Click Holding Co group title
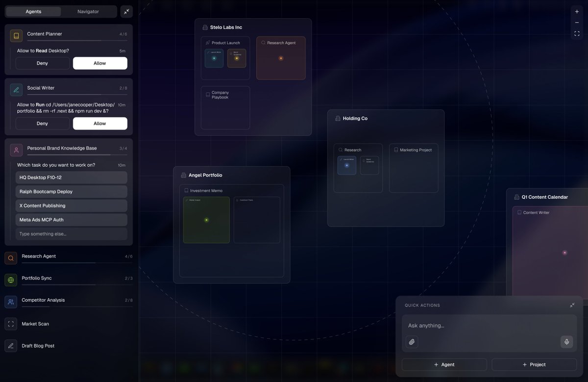Screen dimensions: 588x382 [x=355, y=119]
